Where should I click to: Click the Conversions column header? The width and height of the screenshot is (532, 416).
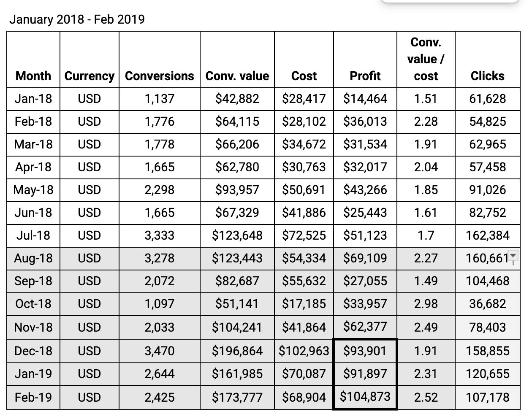point(160,76)
